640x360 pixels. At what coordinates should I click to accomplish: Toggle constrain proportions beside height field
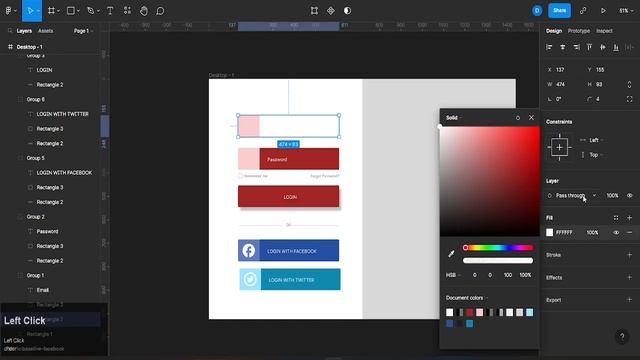(629, 84)
